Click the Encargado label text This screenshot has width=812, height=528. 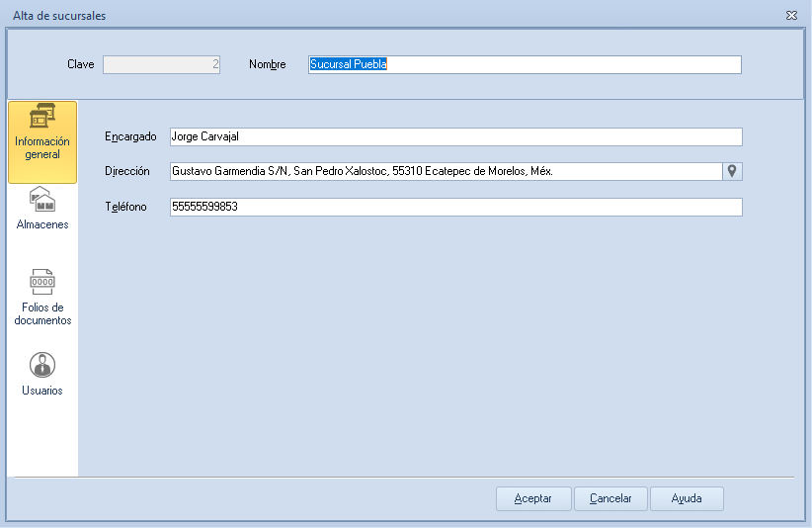(x=130, y=136)
